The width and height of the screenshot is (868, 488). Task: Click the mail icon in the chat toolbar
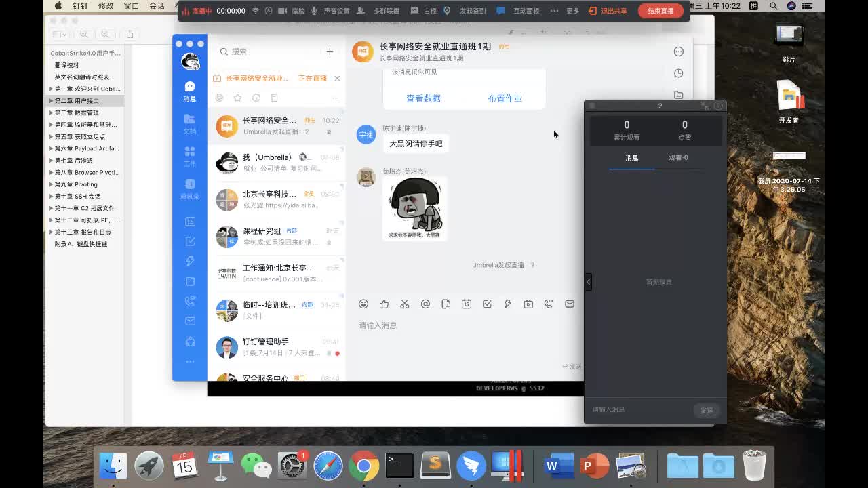[x=570, y=304]
